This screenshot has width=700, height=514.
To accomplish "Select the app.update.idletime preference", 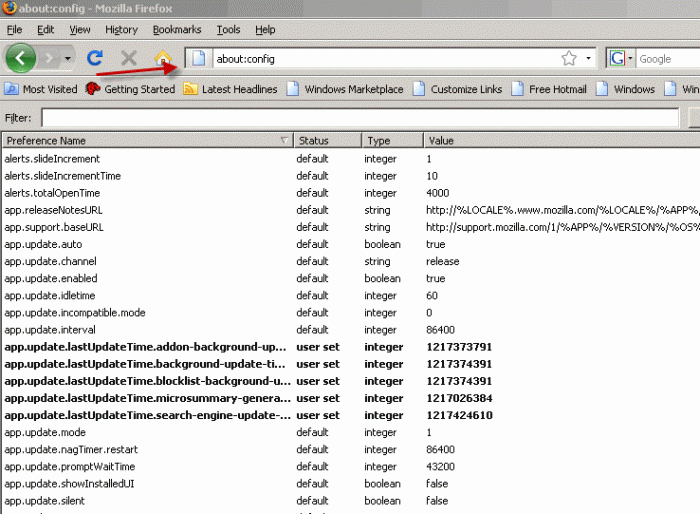I will [50, 296].
